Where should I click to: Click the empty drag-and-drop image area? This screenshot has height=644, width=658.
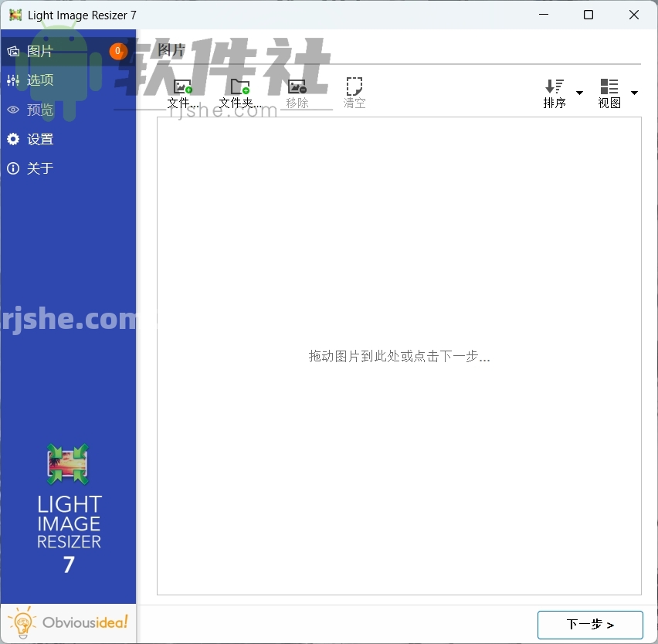[399, 356]
